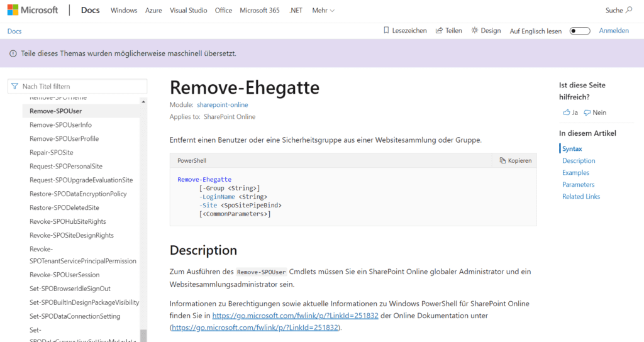Select Set-SPOBrowserIdleSignOut in sidebar
644x342 pixels.
(x=70, y=289)
